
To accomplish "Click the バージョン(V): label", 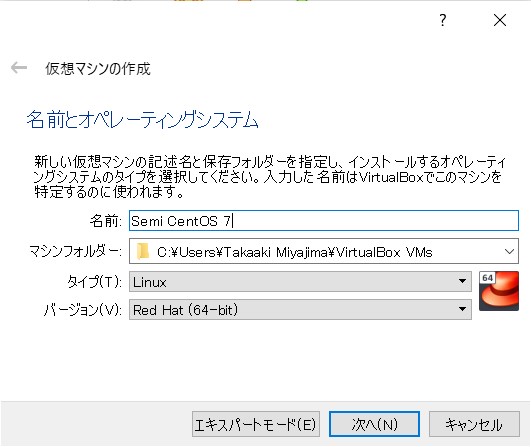I will point(83,309).
